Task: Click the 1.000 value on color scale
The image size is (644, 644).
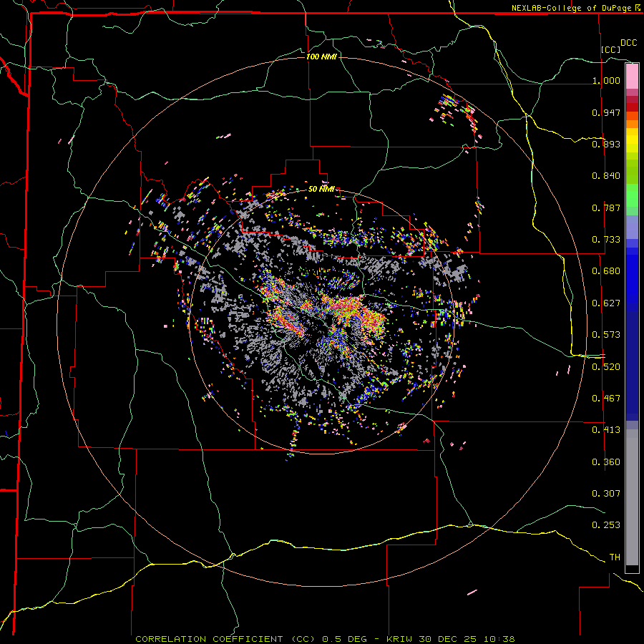Action: click(606, 80)
